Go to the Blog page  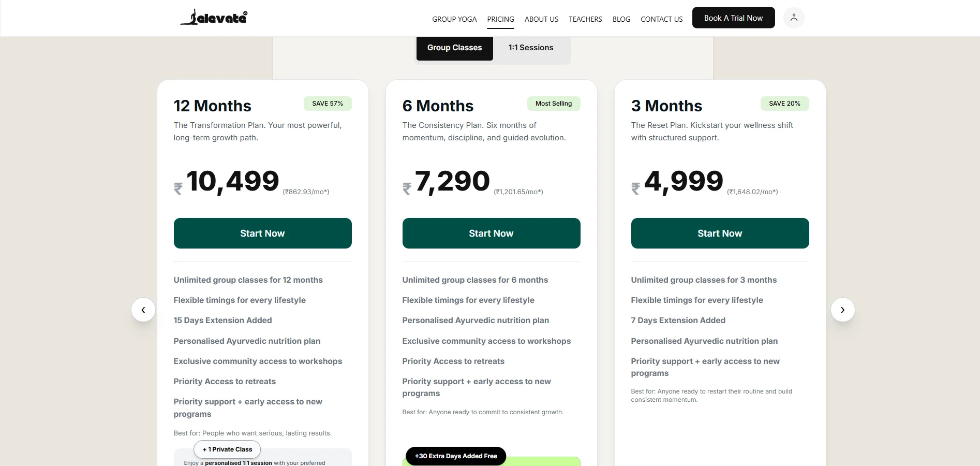(621, 19)
